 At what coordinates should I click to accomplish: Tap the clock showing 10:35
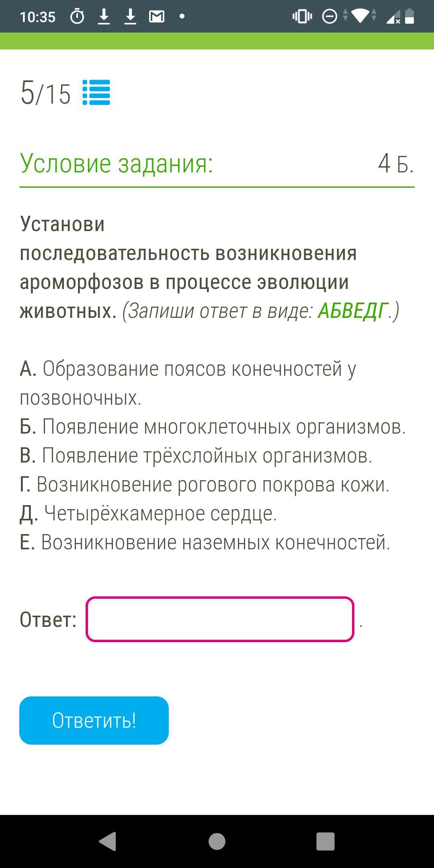37,17
